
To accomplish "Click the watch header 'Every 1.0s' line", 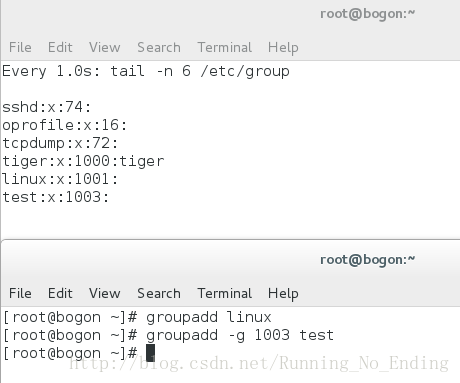I will [146, 72].
